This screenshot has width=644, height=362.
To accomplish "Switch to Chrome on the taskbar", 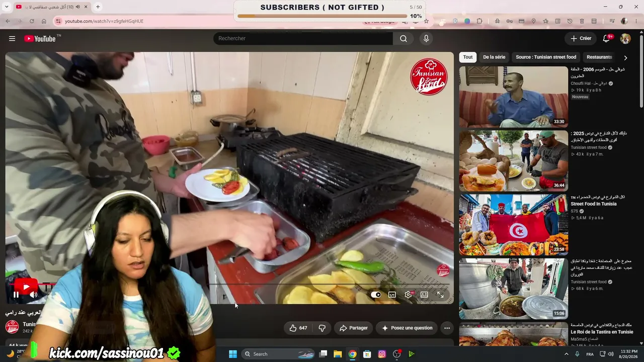I will [353, 354].
